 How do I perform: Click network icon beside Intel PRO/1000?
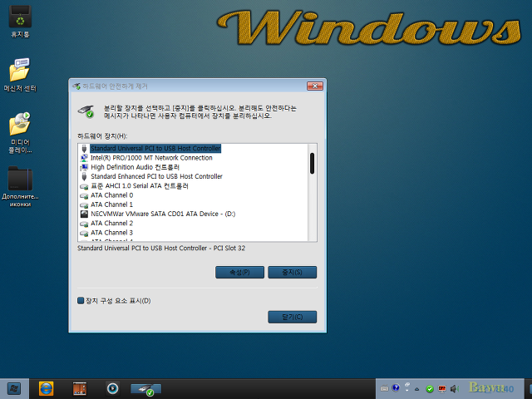point(84,158)
